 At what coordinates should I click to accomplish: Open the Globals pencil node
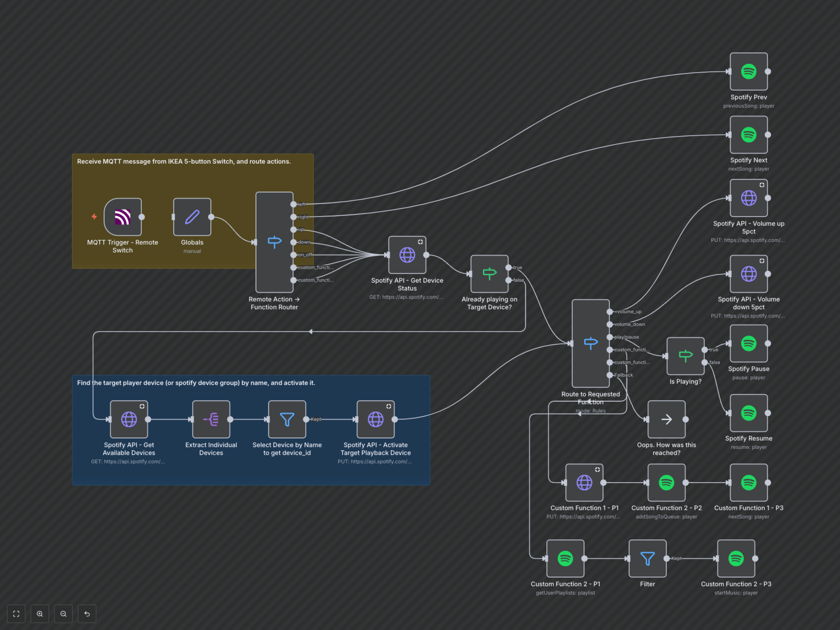192,217
